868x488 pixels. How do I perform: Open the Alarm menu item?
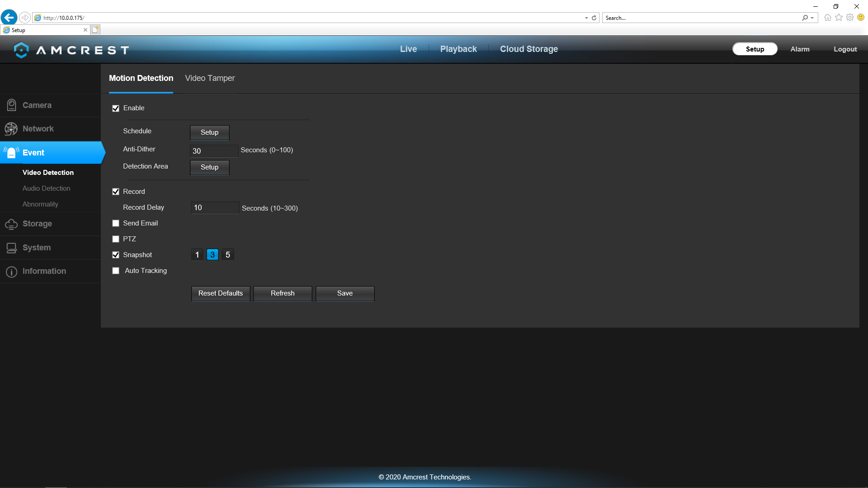click(800, 49)
